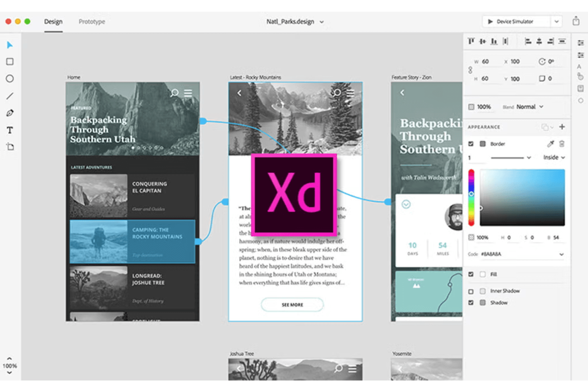The height and width of the screenshot is (392, 588).
Task: Click the Share upload icon
Action: 576,21
